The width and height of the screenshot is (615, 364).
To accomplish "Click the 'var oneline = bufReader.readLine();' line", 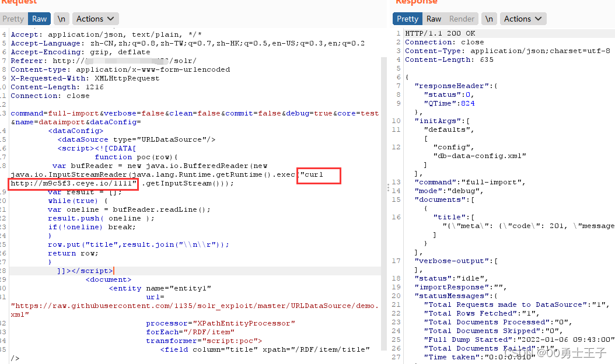I will pos(129,209).
